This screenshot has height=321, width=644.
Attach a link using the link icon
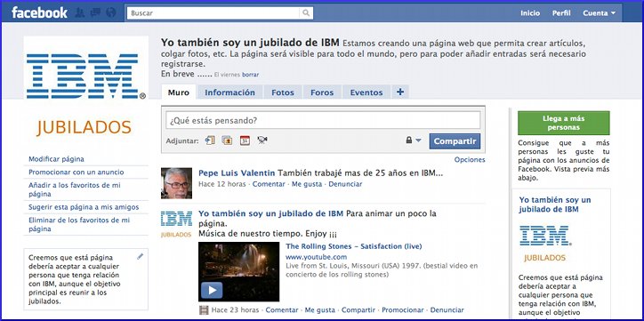coord(210,140)
